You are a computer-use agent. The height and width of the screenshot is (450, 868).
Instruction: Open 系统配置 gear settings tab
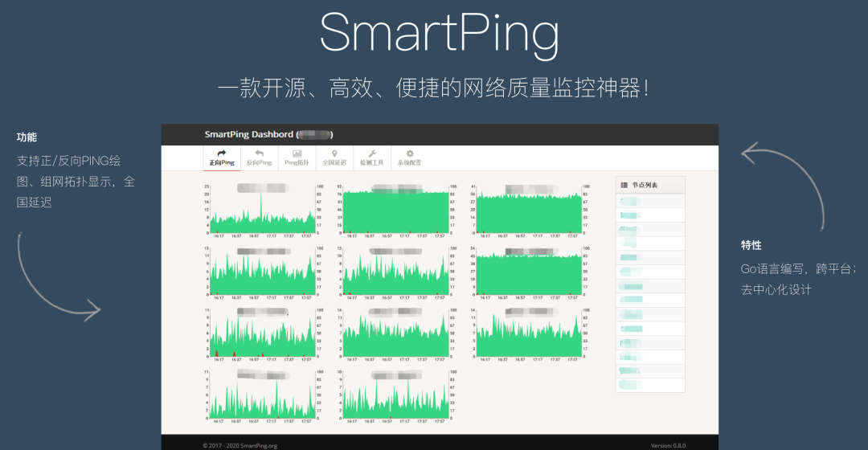tap(410, 157)
